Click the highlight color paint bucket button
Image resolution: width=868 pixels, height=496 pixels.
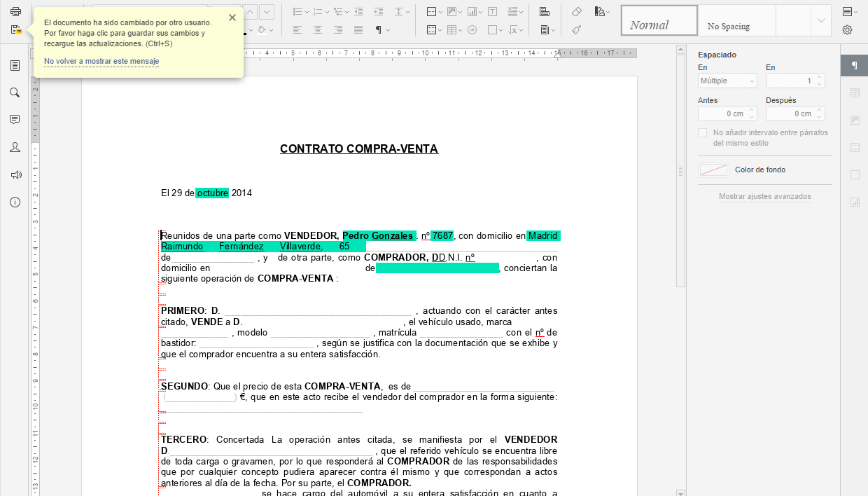coord(262,29)
